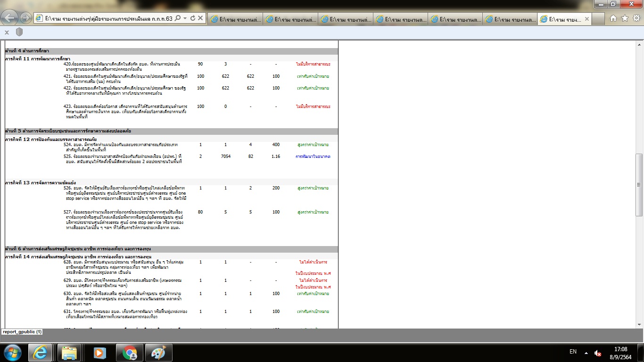Click the browser Back arrow button
This screenshot has width=644, height=362.
[x=10, y=18]
